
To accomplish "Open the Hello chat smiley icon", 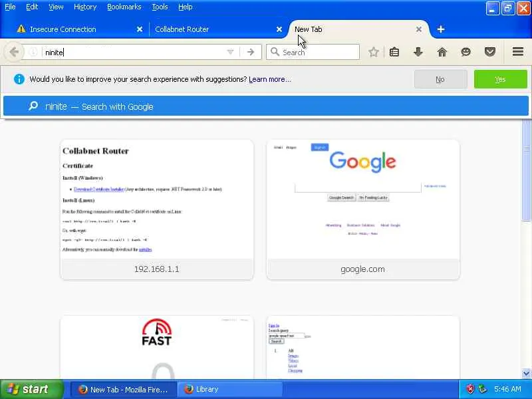I will point(466,52).
